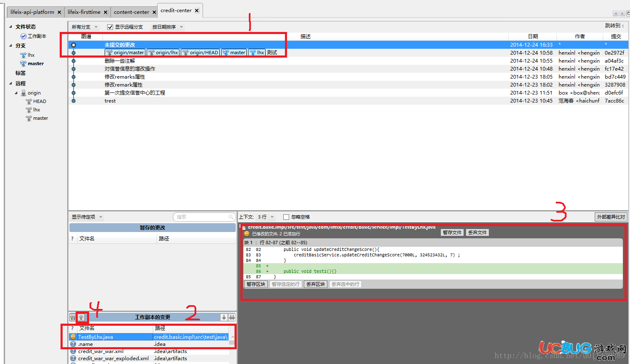Collapse the Branches (分支) section
630x364 pixels.
pos(11,45)
